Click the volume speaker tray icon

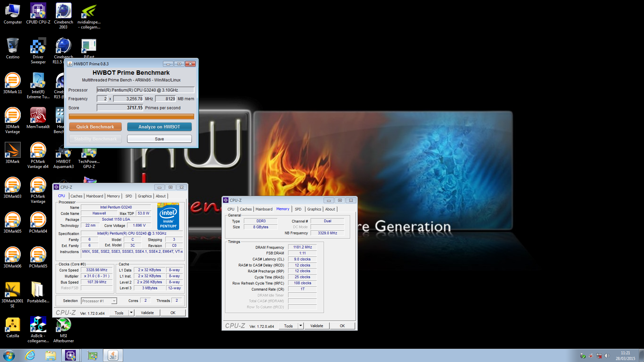607,356
